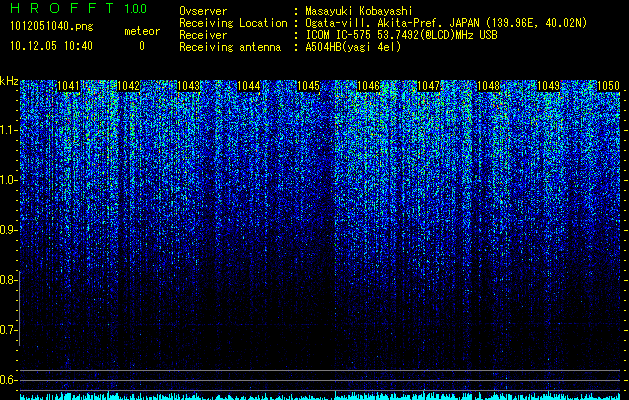Select the version number 1.0.0
This screenshot has height=400, width=629.
tap(136, 9)
